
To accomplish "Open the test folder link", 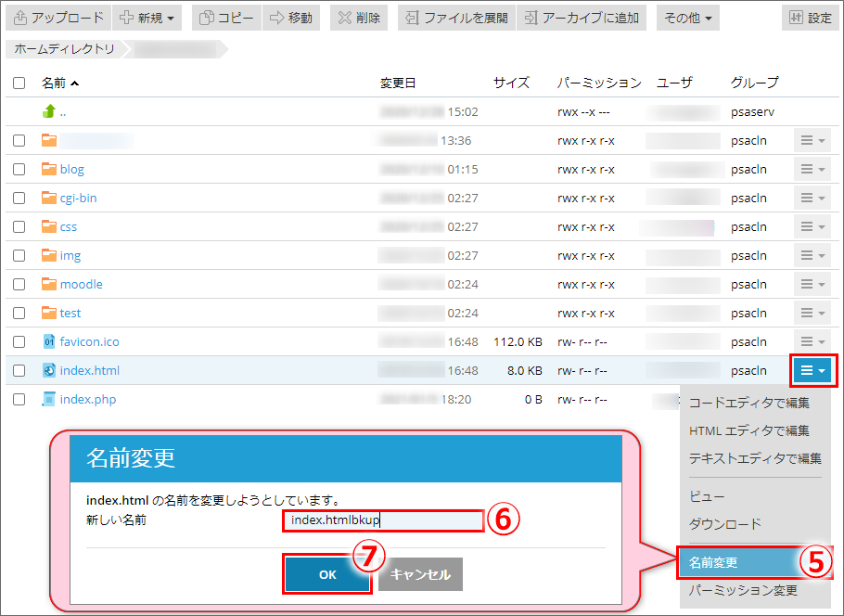I will click(x=70, y=313).
